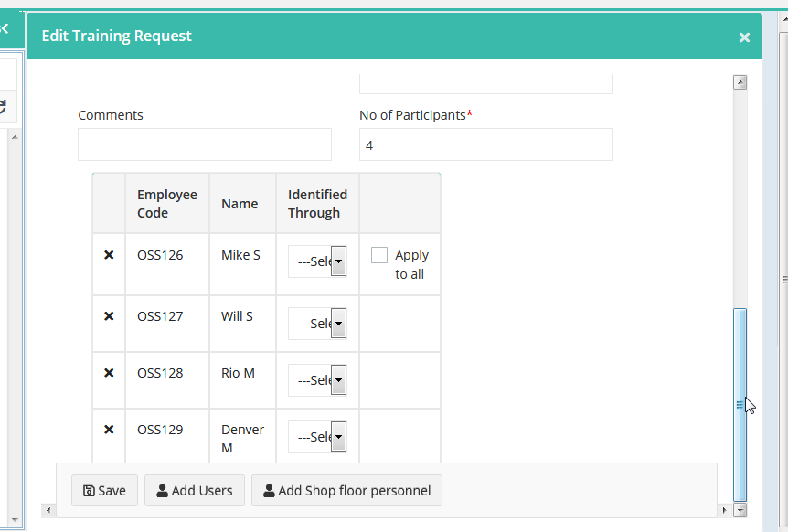The width and height of the screenshot is (788, 532).
Task: Tick the Apply to all checkbox
Action: 379,255
